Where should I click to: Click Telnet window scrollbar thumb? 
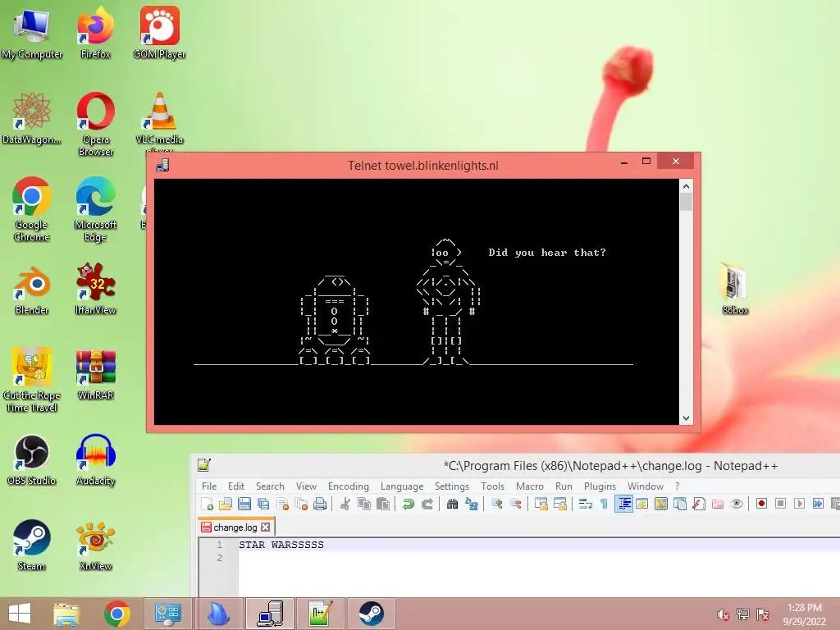coord(686,202)
